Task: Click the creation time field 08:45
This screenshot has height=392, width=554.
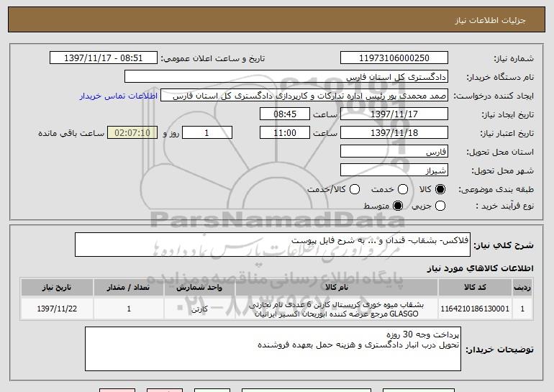Action: [285, 114]
